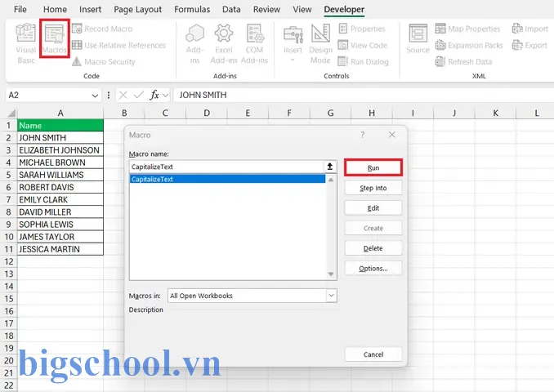
Task: Switch to the Insert tab
Action: [x=90, y=10]
